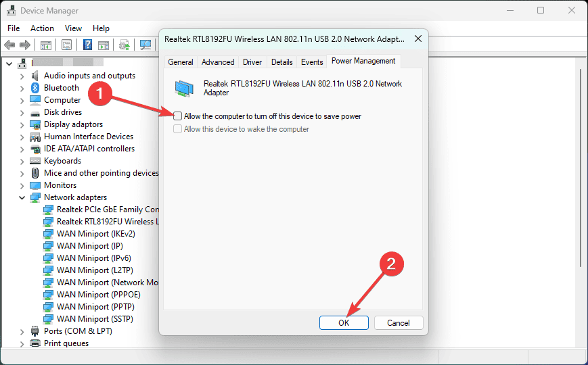
Task: Click the Forward arrow toolbar icon
Action: tap(25, 45)
